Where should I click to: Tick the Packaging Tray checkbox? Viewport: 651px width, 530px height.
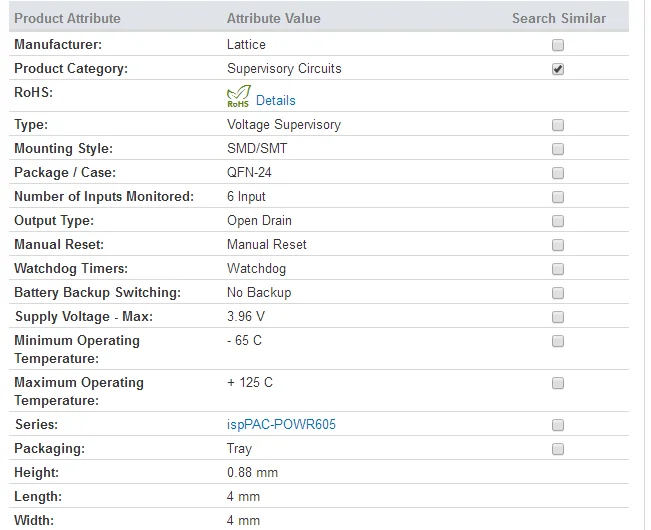[558, 449]
